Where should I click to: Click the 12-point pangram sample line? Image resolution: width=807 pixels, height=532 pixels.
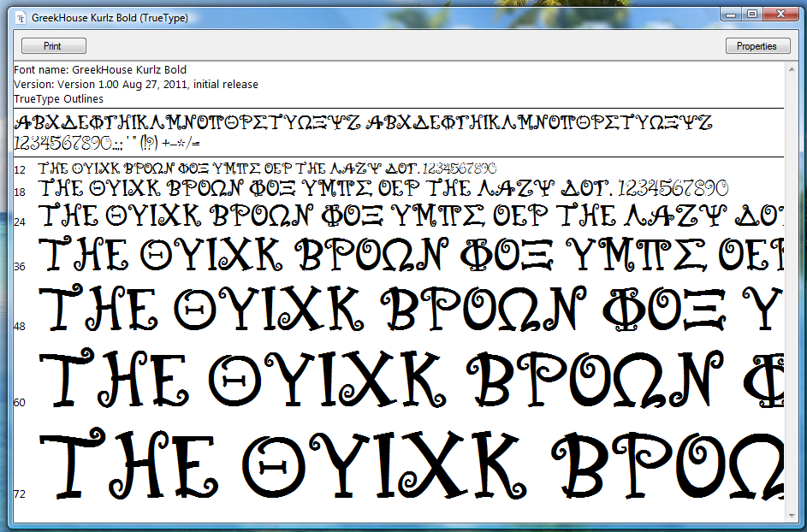click(268, 168)
